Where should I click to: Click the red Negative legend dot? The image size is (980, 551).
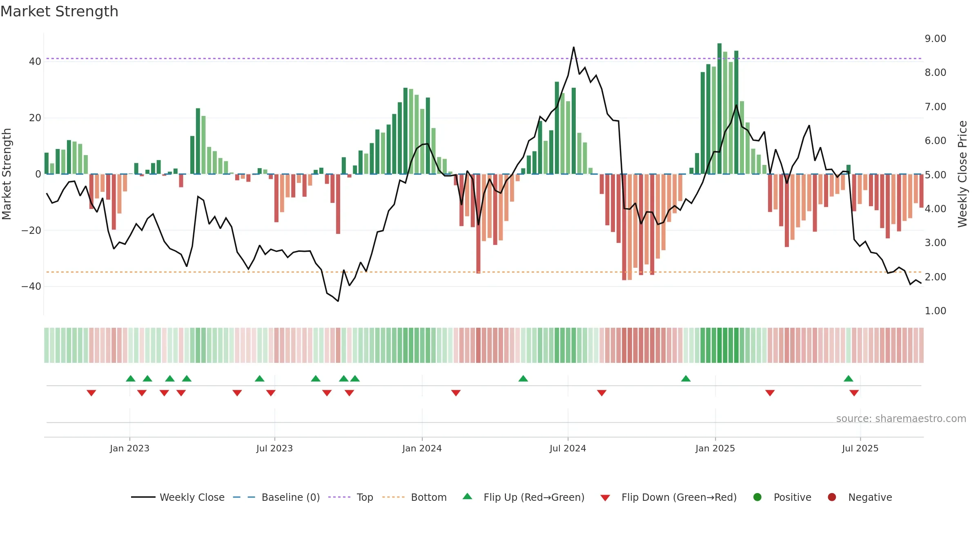coord(832,497)
